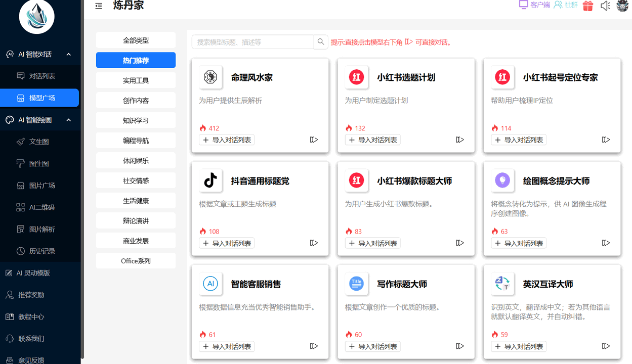
Task: Select the 全部类型 category tab
Action: tap(136, 39)
